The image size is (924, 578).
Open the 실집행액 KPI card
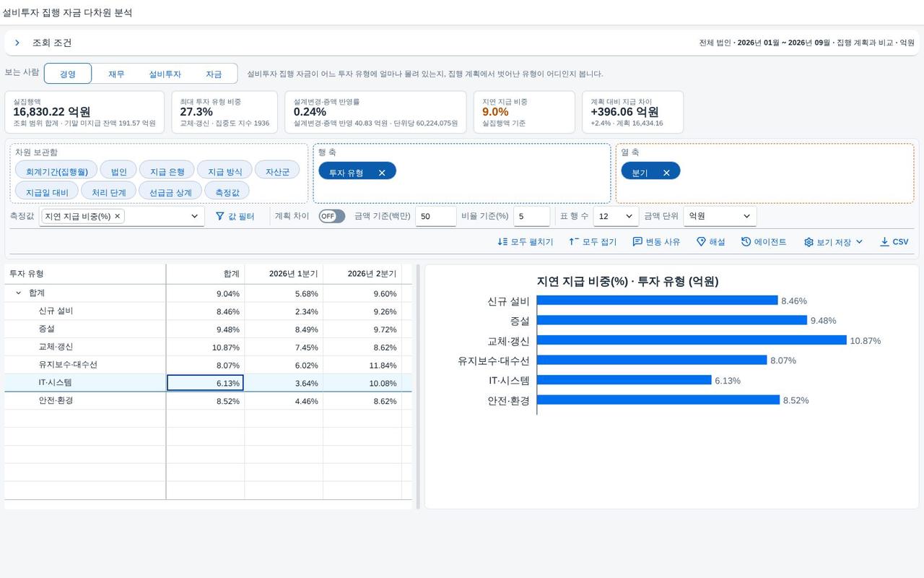click(x=84, y=112)
